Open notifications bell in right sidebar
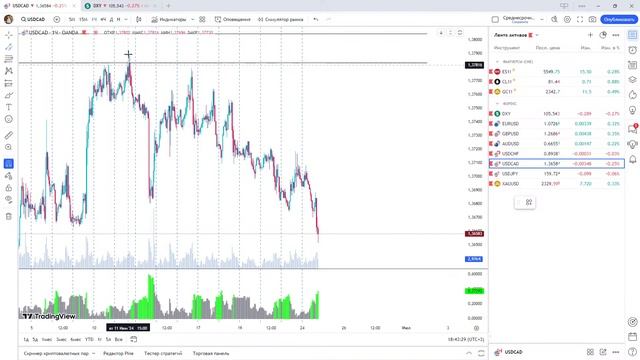Viewport: 640px width, 360px height. pos(633,159)
